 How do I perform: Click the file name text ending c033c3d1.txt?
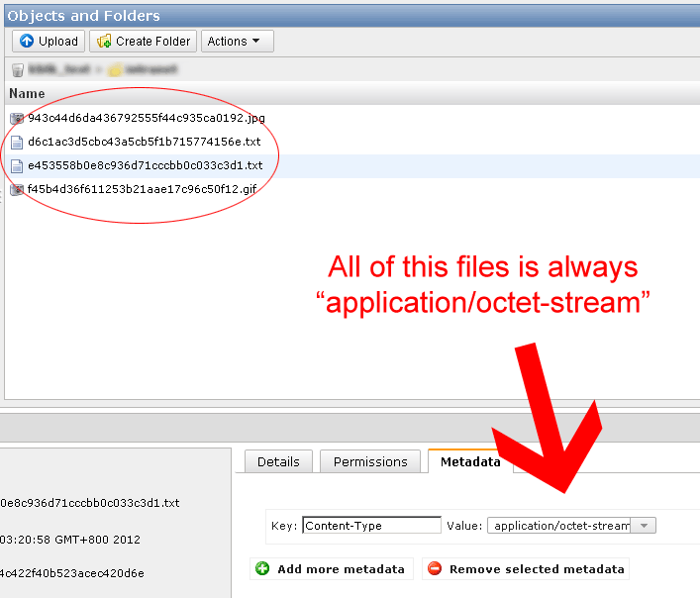(90, 503)
